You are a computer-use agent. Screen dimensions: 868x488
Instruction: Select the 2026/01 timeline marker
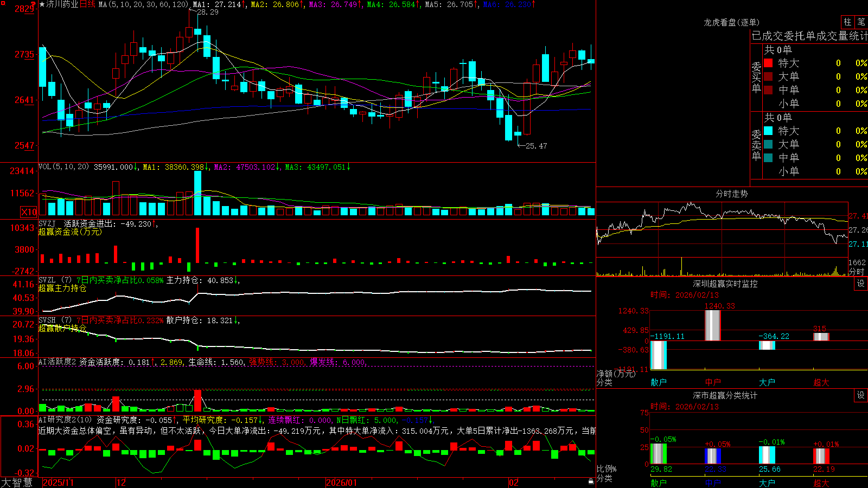click(342, 483)
